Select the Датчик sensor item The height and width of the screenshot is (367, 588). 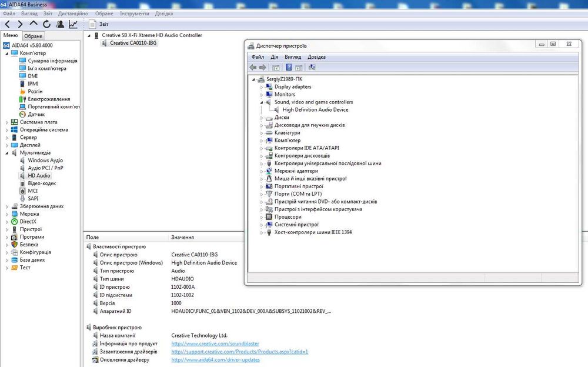click(36, 115)
